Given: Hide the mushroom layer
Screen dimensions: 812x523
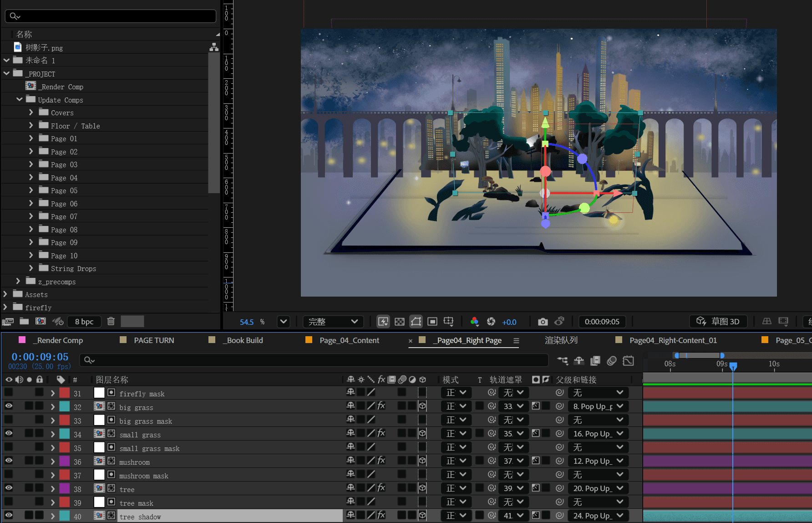Looking at the screenshot, I should tap(9, 461).
